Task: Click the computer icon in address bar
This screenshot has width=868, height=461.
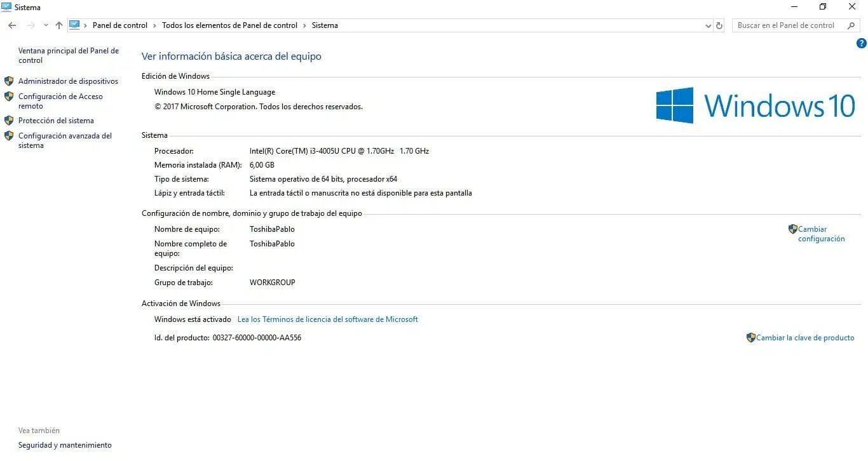Action: click(x=74, y=25)
